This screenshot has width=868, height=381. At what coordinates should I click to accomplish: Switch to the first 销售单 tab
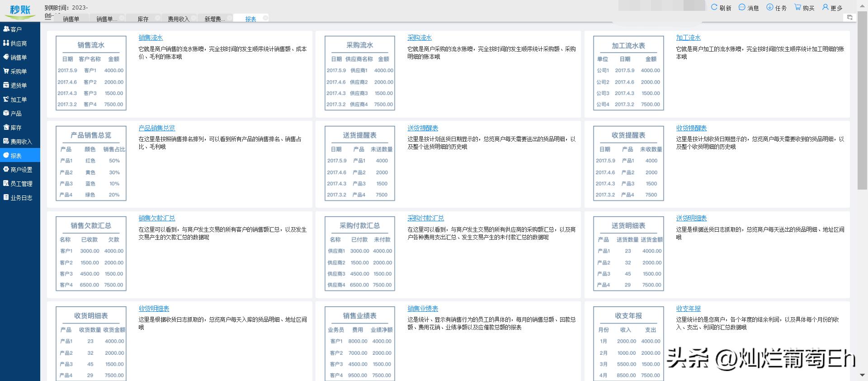(71, 19)
